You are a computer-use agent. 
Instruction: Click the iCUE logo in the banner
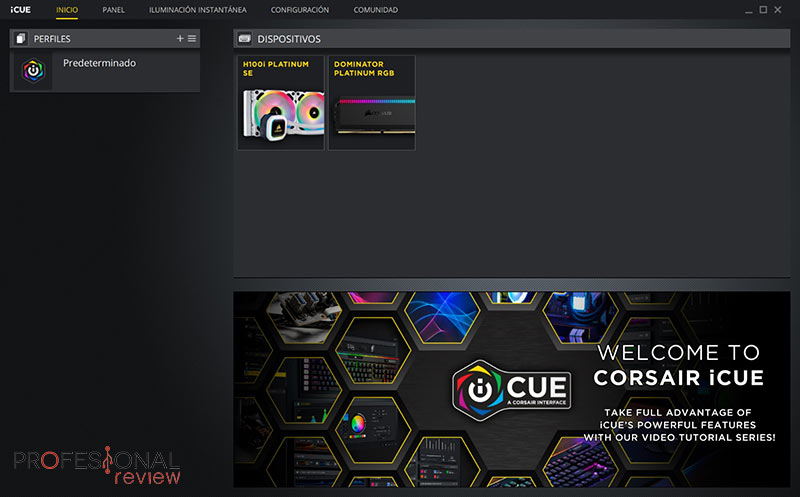point(512,390)
